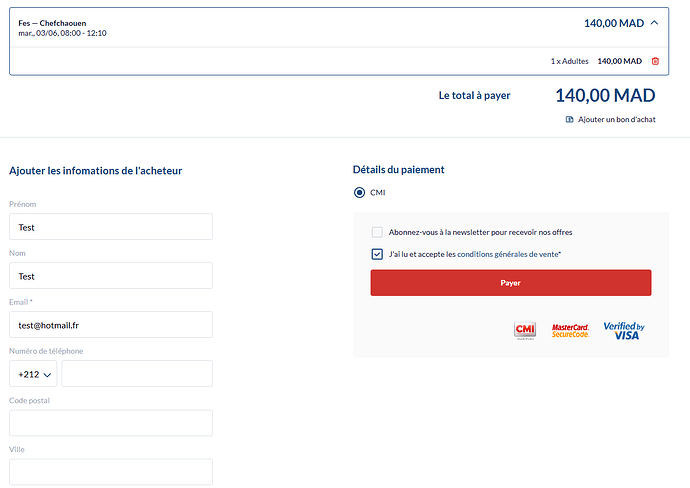Select the CMI payment radio button

point(360,192)
